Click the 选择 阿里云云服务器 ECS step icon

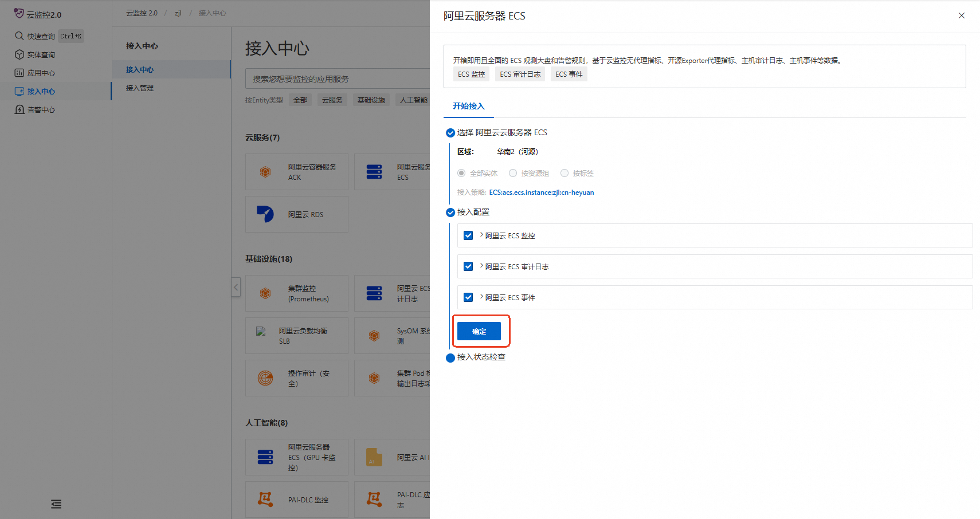(x=450, y=133)
